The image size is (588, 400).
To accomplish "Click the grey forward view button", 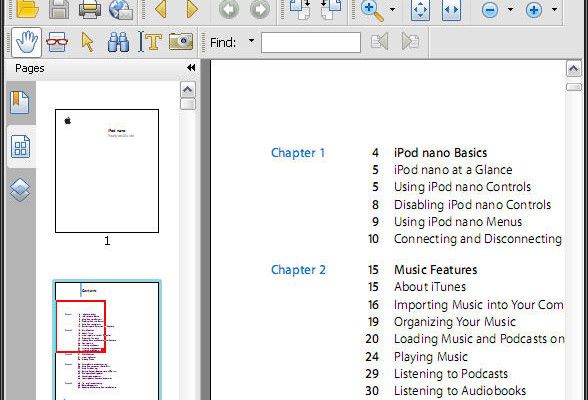I will coord(260,9).
